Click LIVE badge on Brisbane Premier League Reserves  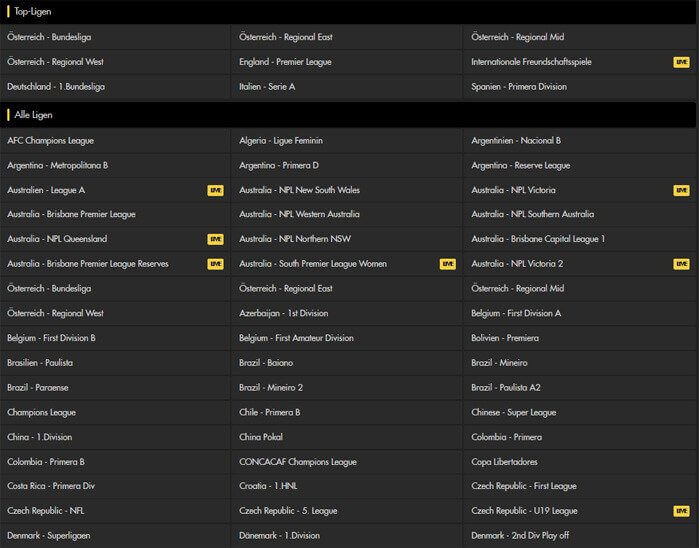215,264
